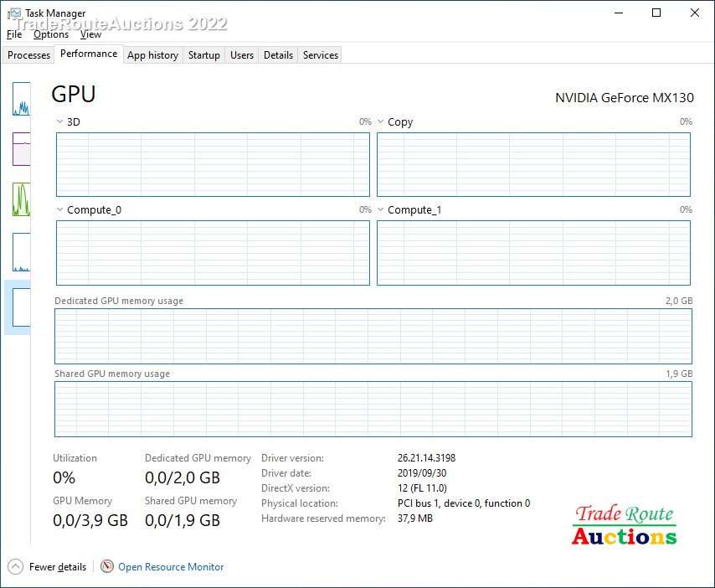Open the Copy engine dropdown
The image size is (715, 588).
click(381, 121)
